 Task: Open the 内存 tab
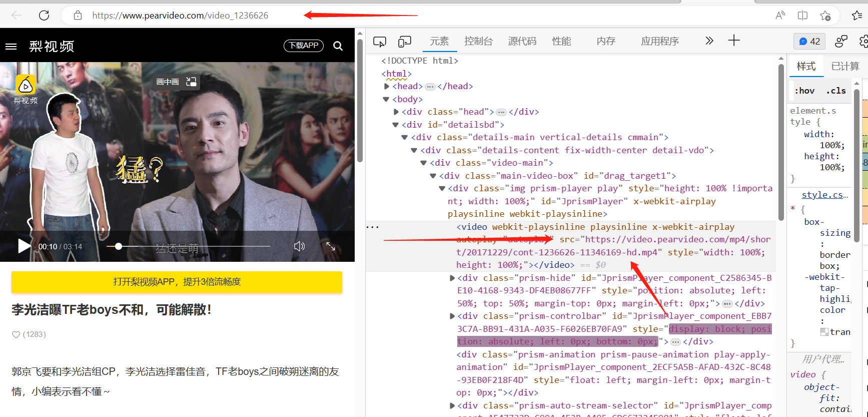606,41
